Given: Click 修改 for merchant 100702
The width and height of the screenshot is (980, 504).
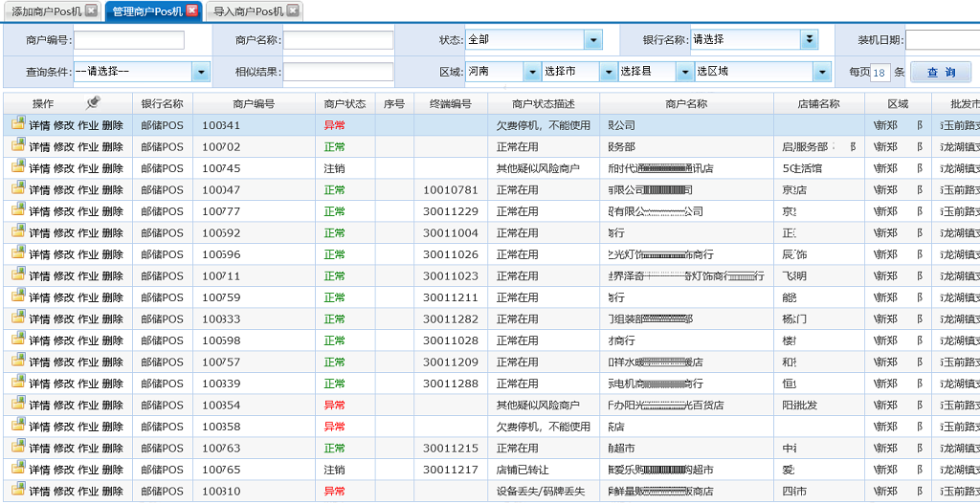Looking at the screenshot, I should coord(63,147).
